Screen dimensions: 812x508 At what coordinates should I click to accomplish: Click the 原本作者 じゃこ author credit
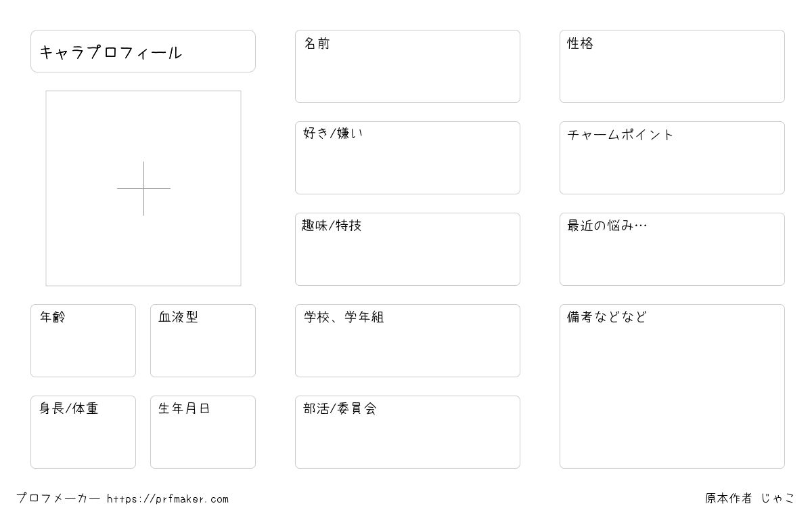point(750,499)
